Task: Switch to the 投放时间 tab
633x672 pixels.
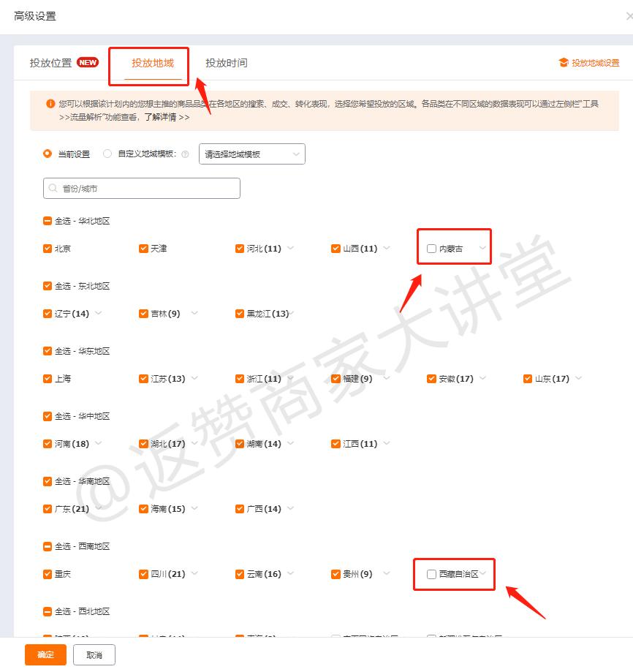Action: point(226,63)
